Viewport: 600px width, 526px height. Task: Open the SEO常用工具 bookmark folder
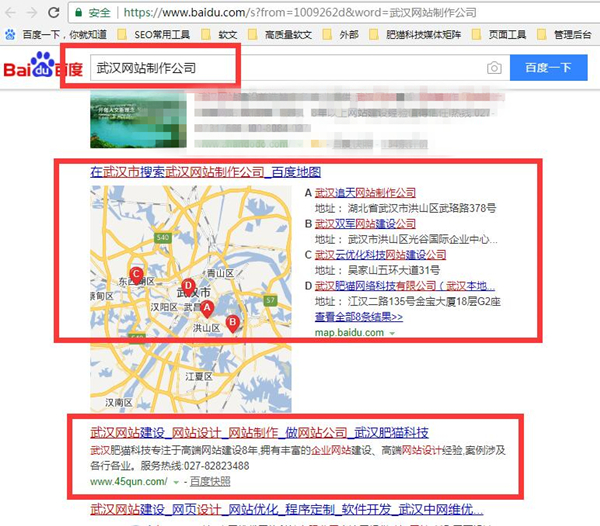(153, 35)
